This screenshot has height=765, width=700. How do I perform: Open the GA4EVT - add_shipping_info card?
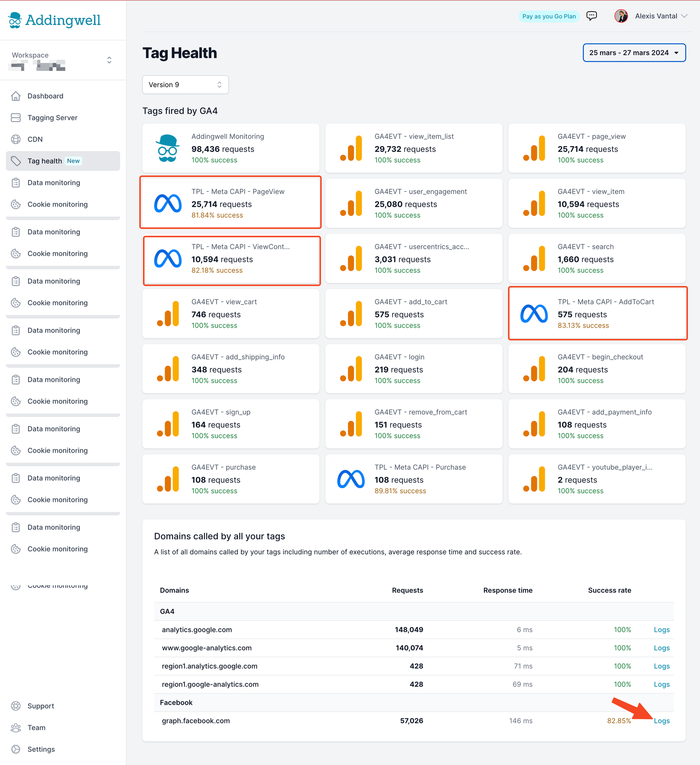click(231, 369)
